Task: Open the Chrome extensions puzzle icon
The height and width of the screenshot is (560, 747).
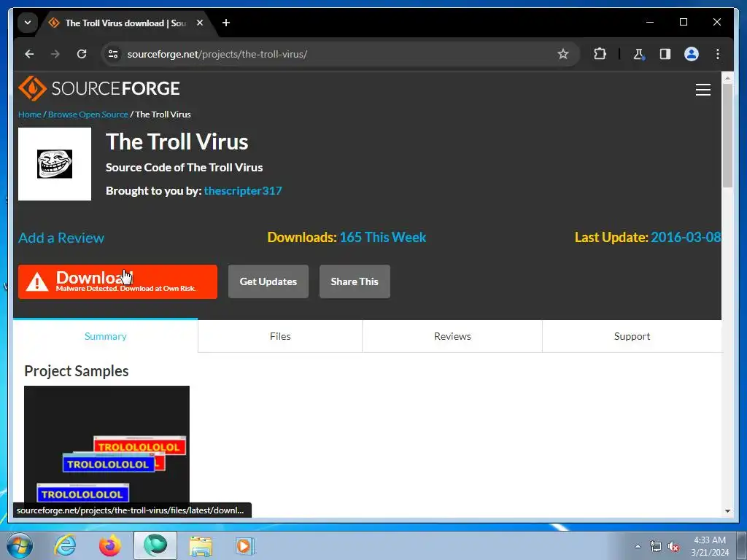Action: [x=600, y=54]
